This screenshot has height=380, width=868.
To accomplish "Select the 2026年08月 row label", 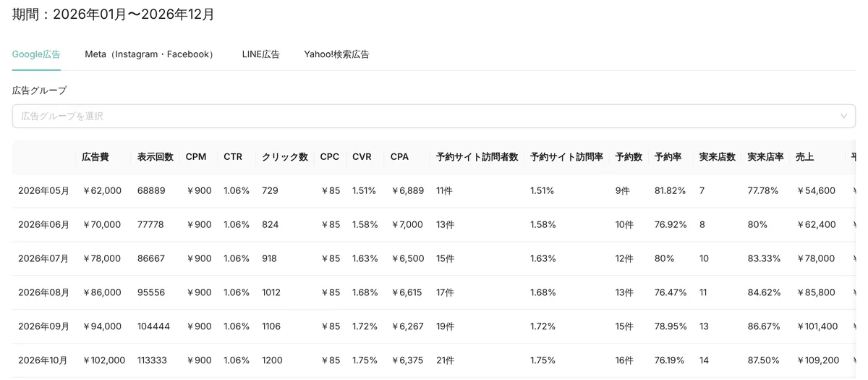I will 43,292.
